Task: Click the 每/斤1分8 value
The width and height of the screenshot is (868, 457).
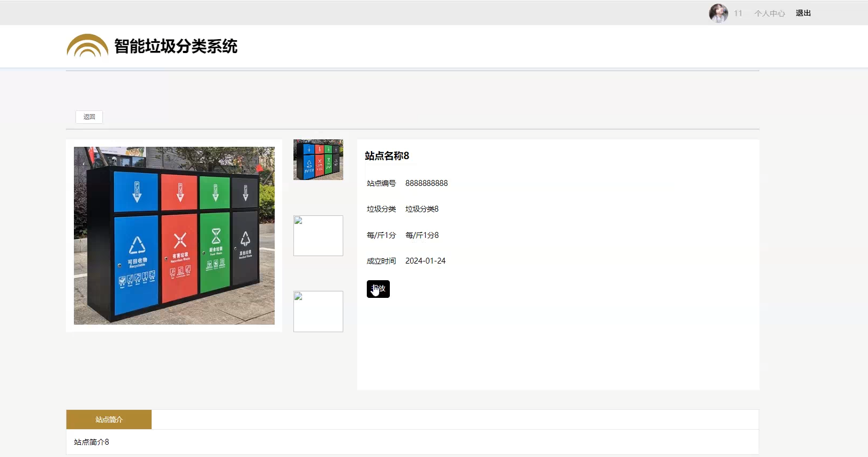Action: 422,235
